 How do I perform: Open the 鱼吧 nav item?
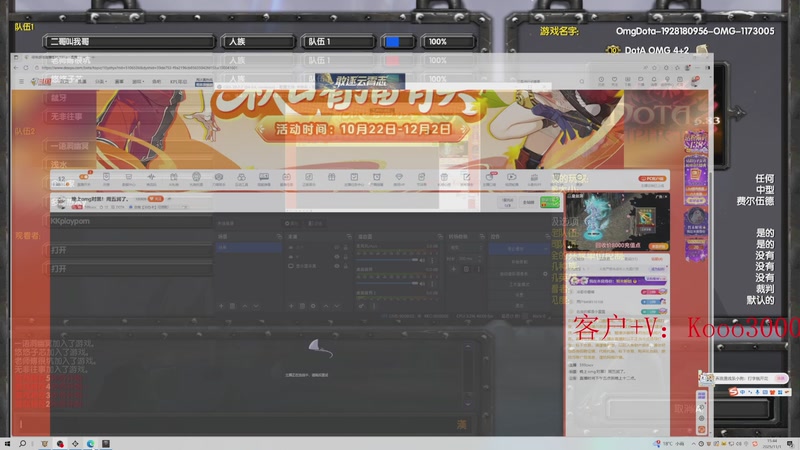tap(156, 81)
